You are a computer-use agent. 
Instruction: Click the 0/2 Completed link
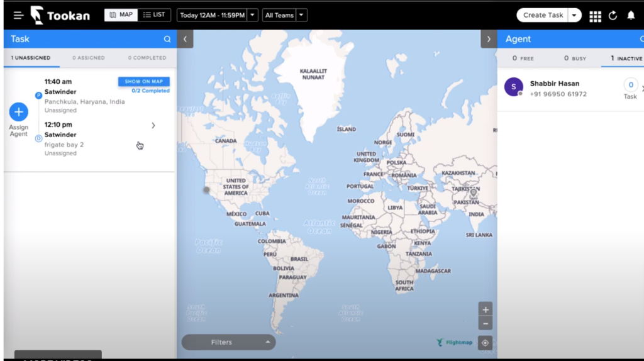[x=150, y=91]
